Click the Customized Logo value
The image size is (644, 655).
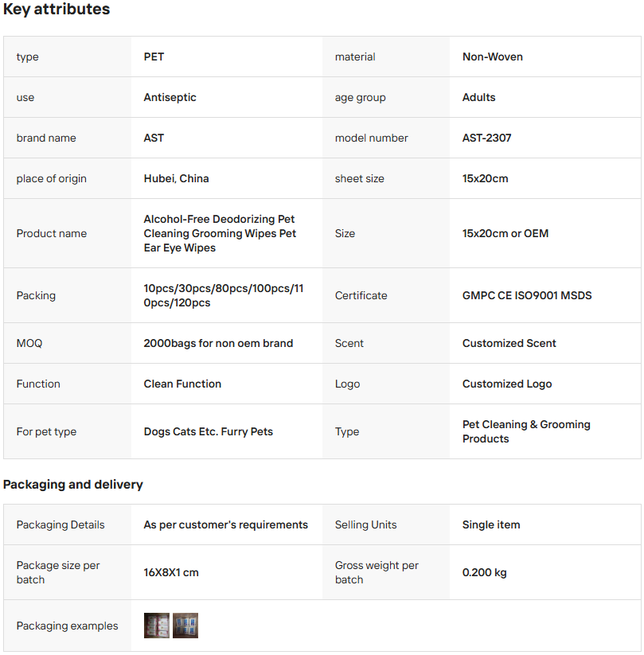point(506,384)
